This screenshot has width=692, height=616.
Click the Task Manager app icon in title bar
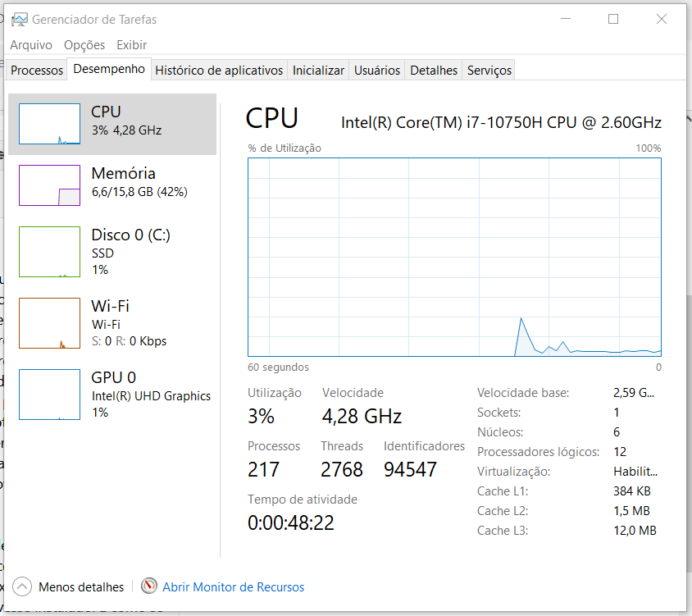(x=20, y=20)
